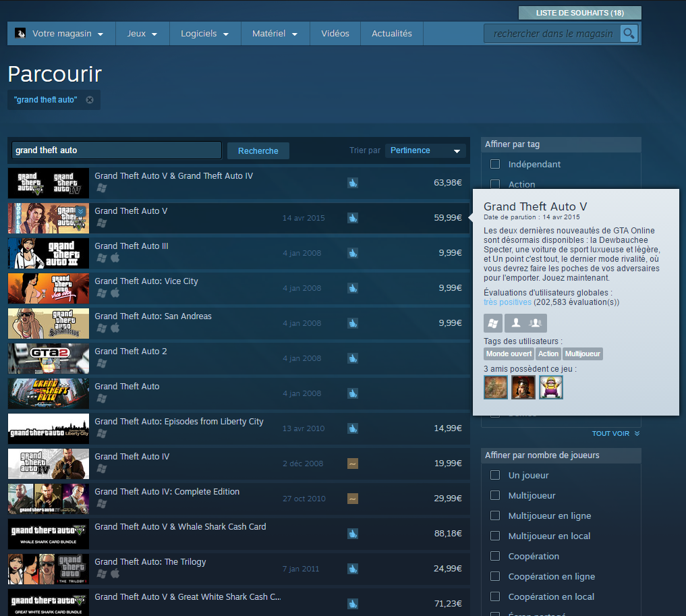Click Windows platform icon in the GTA V tooltip
This screenshot has height=616, width=686.
pos(493,323)
